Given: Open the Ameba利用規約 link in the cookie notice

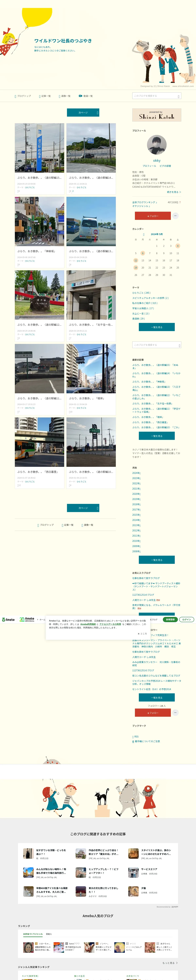Looking at the screenshot, I should (88, 624).
